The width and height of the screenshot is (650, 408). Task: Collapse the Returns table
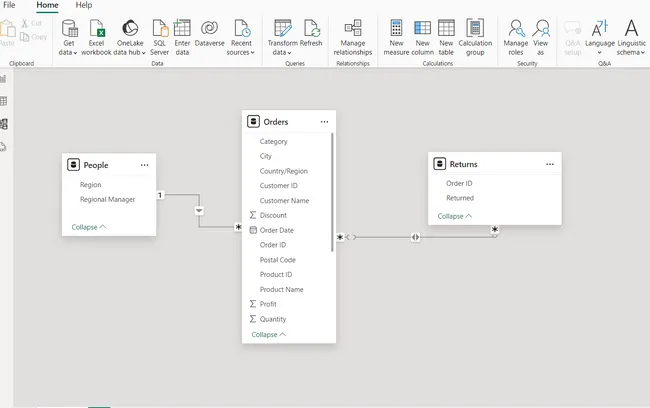pyautogui.click(x=455, y=216)
